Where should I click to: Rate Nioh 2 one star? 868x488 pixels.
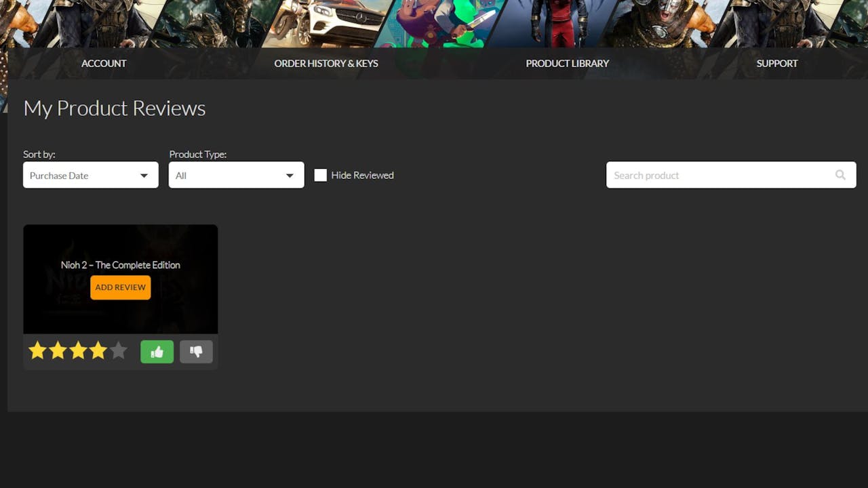pos(37,350)
